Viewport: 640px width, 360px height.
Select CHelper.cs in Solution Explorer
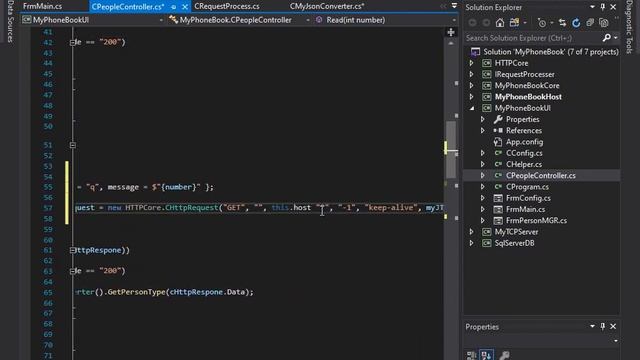524,164
